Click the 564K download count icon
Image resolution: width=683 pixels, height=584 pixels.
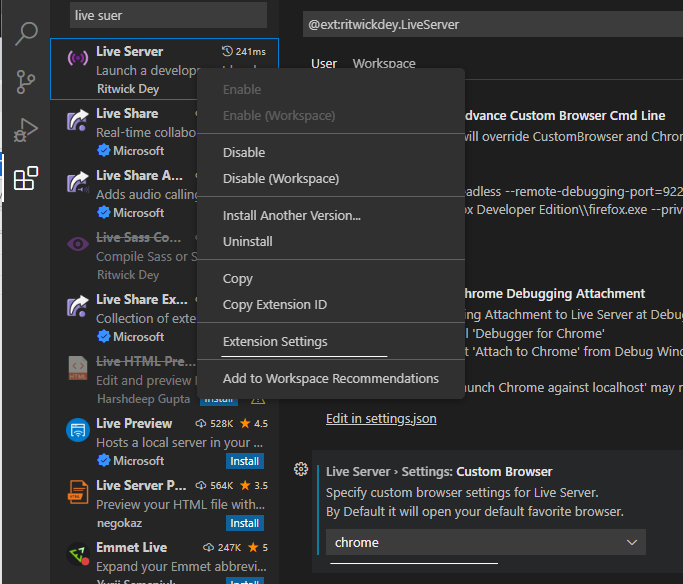[200, 485]
